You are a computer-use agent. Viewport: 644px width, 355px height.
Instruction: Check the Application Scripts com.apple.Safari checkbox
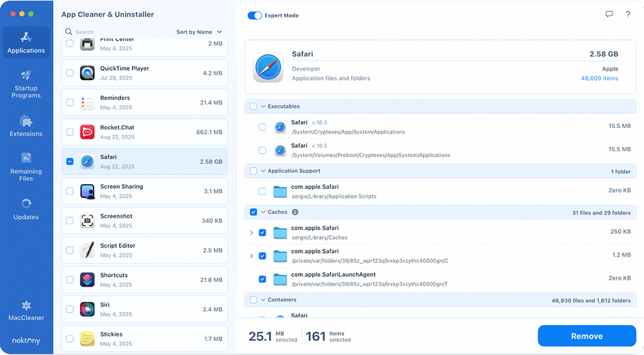[x=262, y=191]
